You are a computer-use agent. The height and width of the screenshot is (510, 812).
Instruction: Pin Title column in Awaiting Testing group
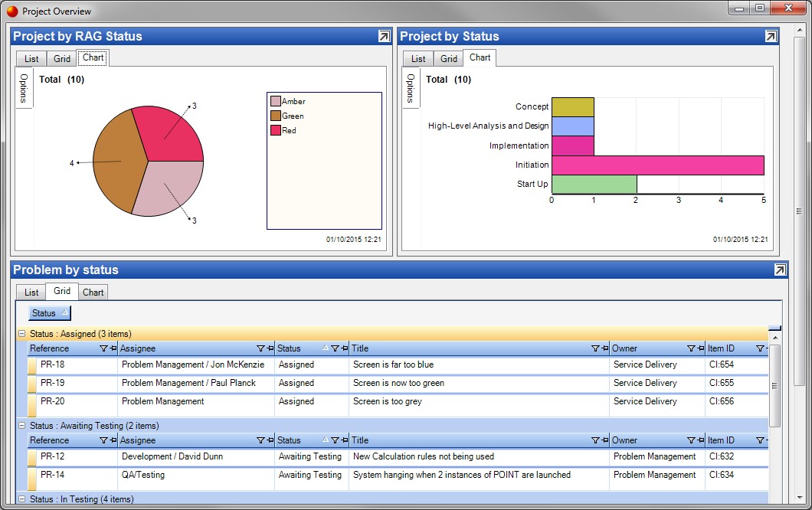click(605, 440)
